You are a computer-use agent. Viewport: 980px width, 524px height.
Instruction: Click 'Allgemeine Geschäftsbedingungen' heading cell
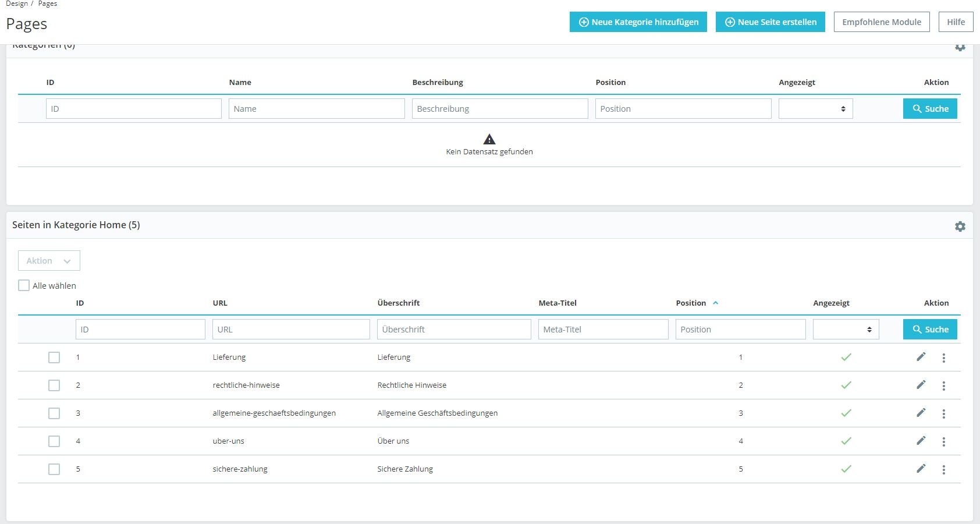coord(438,413)
